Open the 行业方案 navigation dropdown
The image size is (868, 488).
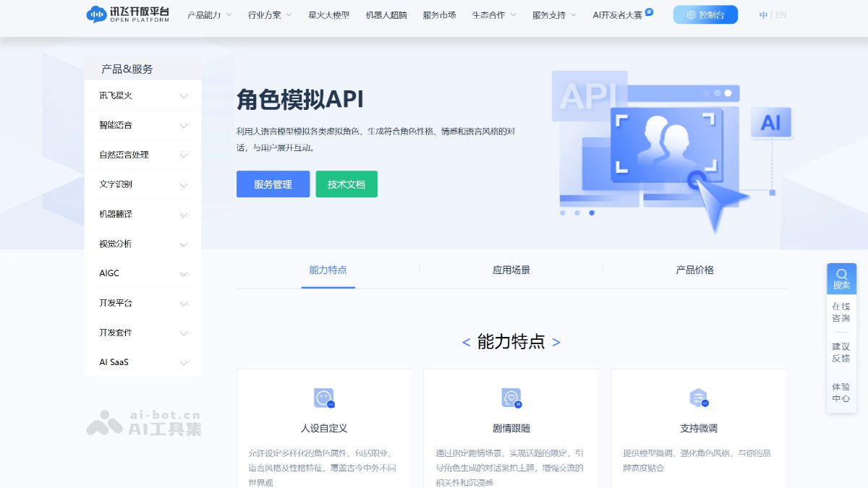point(269,14)
